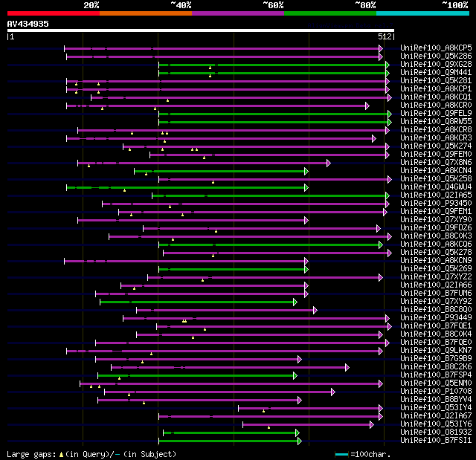The height and width of the screenshot is (460, 476).
Task: Click the white query sequence bar
Action: 201,30
